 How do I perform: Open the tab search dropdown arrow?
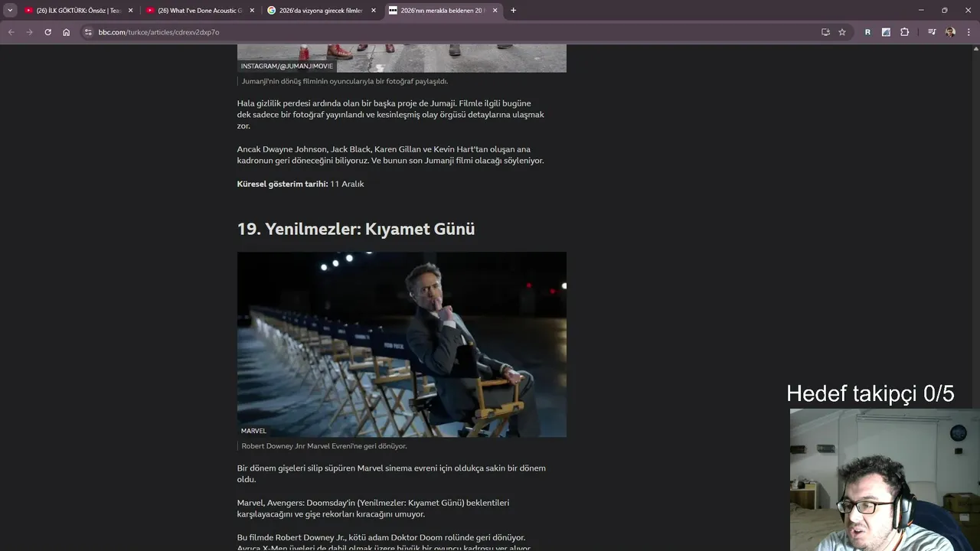pyautogui.click(x=10, y=10)
